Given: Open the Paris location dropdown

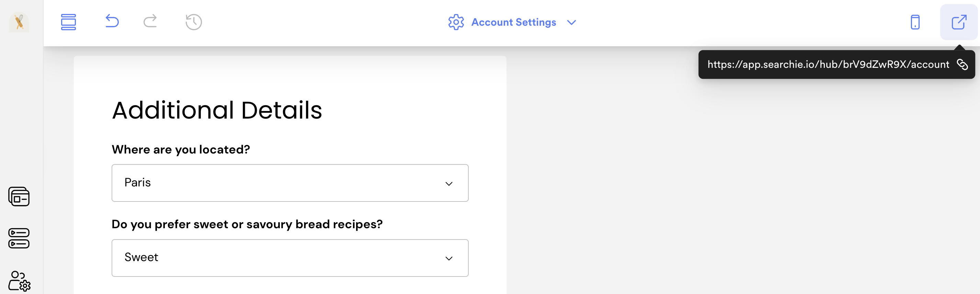Looking at the screenshot, I should coord(290,183).
